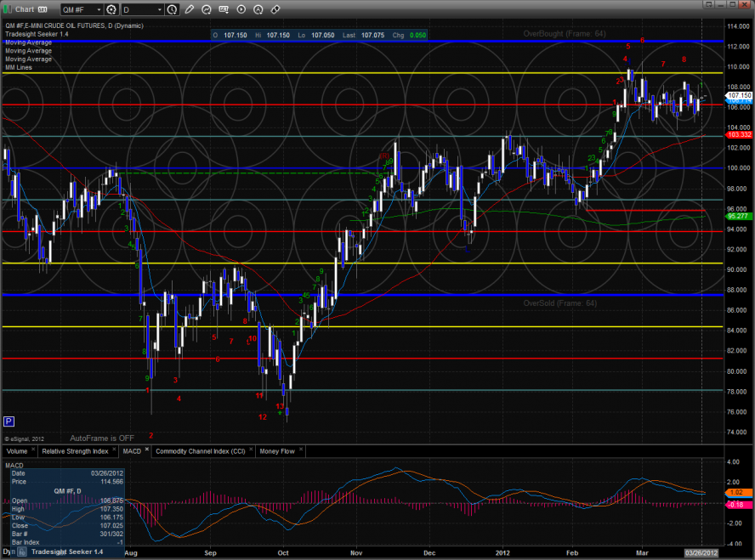Click the time interval clock icon
The image size is (755, 560).
click(173, 9)
